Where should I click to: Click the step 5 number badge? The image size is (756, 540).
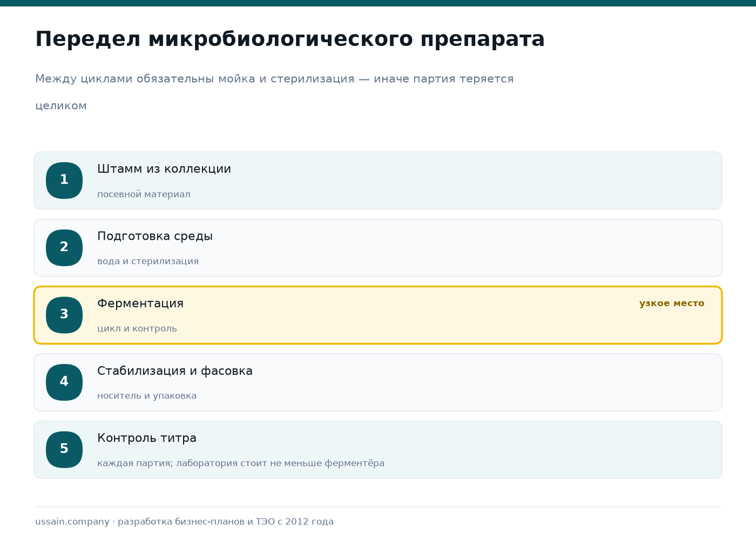pos(64,449)
